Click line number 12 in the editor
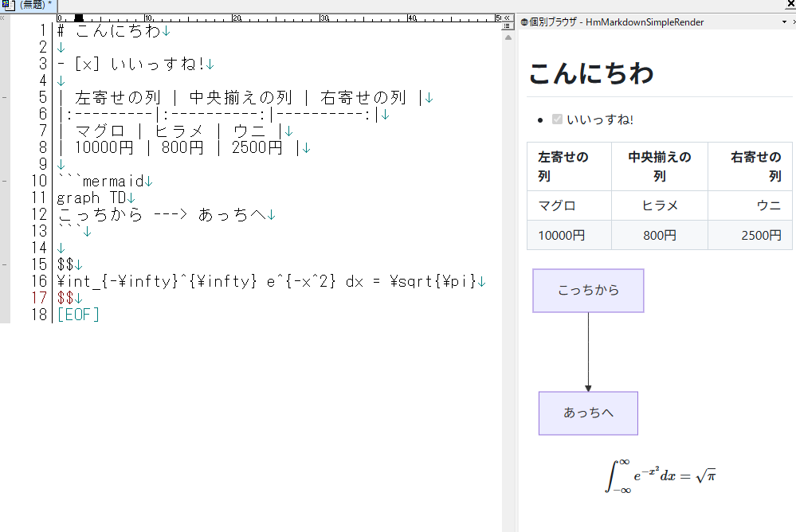 39,214
